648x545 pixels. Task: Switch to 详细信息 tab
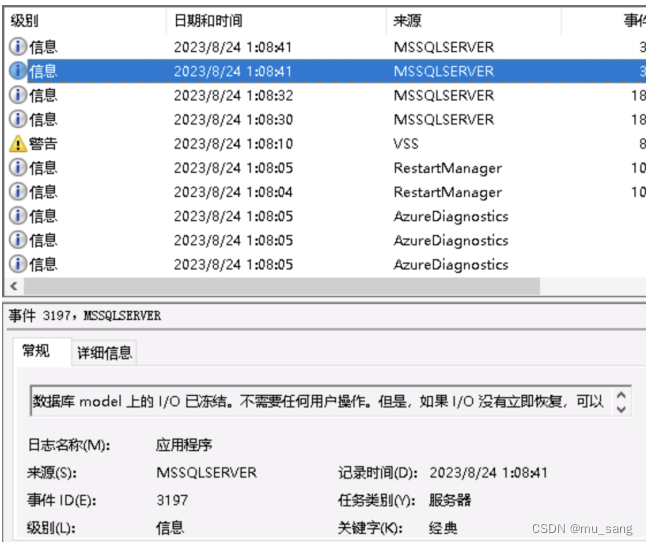105,353
